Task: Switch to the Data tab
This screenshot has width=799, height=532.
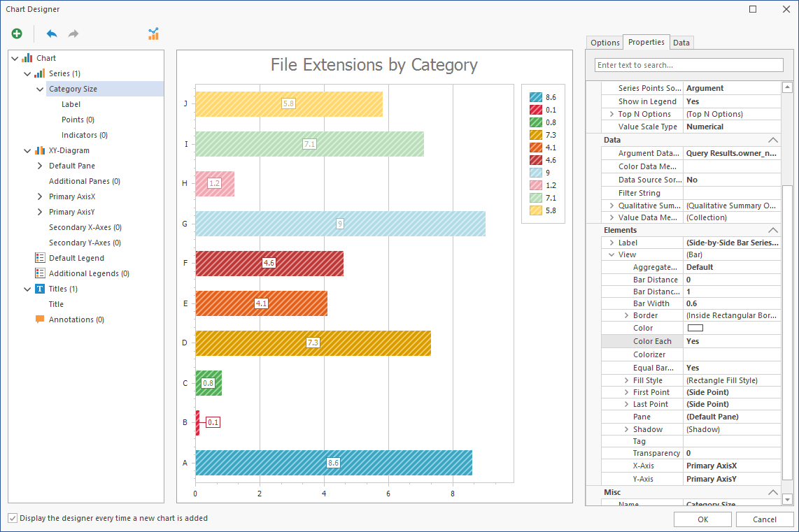Action: point(681,43)
